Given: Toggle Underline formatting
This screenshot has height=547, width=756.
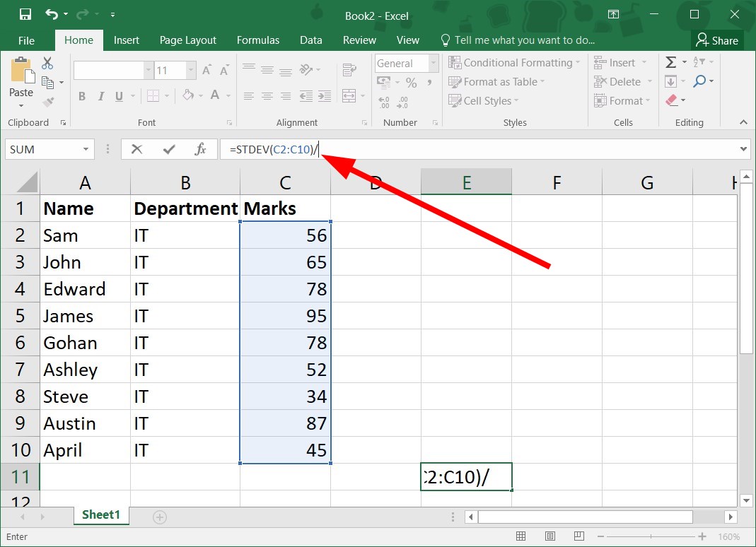Looking at the screenshot, I should [119, 96].
